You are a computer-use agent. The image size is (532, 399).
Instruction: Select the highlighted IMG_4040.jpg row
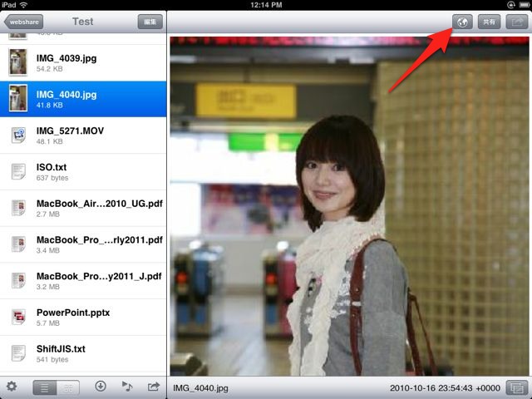(83, 99)
